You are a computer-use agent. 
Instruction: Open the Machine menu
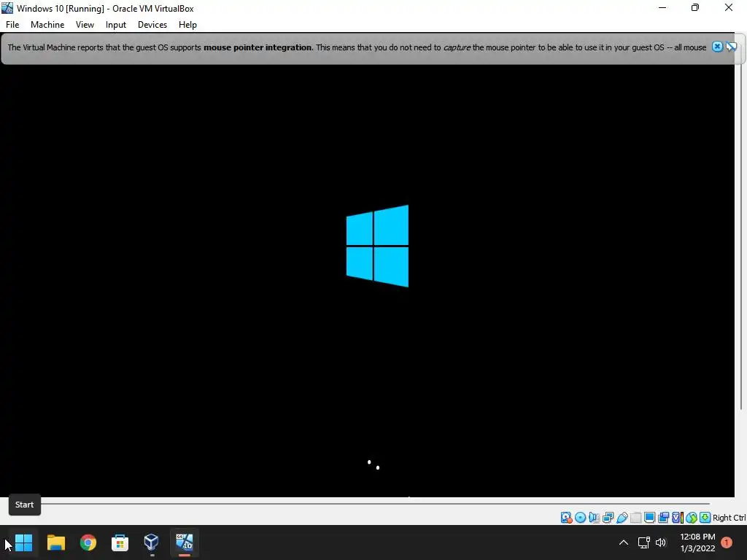pos(47,25)
